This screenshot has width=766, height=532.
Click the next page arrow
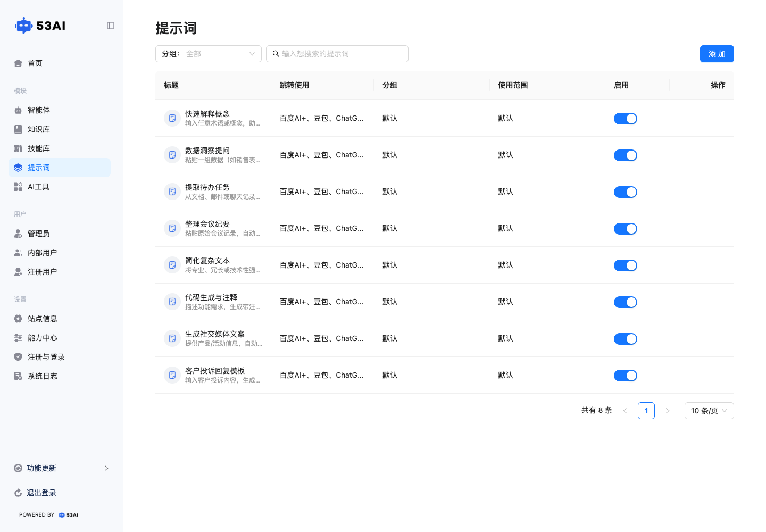tap(668, 411)
